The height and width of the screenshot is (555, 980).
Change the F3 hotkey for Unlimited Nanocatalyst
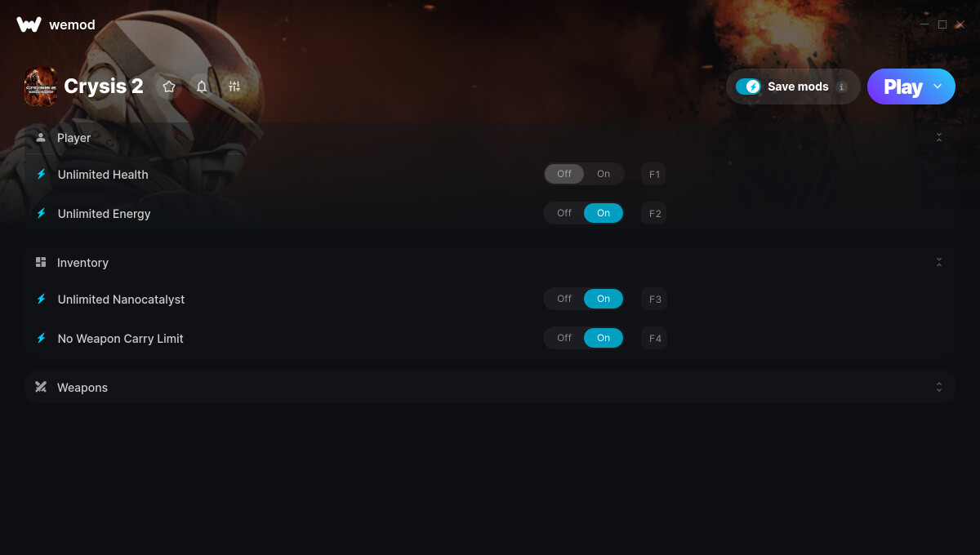(x=655, y=299)
